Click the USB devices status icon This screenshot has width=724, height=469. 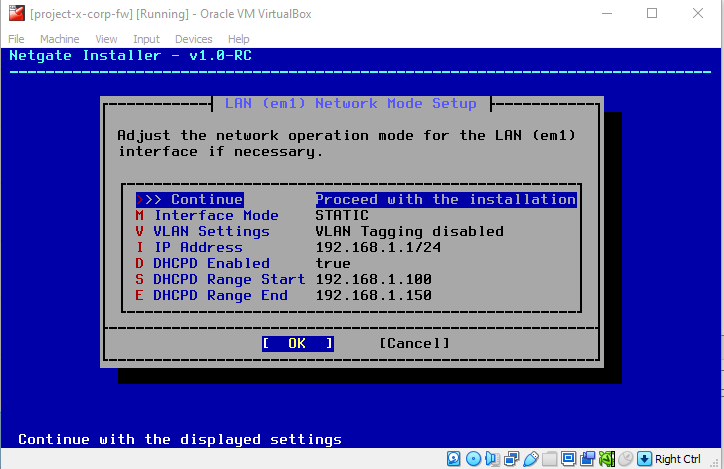(530, 459)
